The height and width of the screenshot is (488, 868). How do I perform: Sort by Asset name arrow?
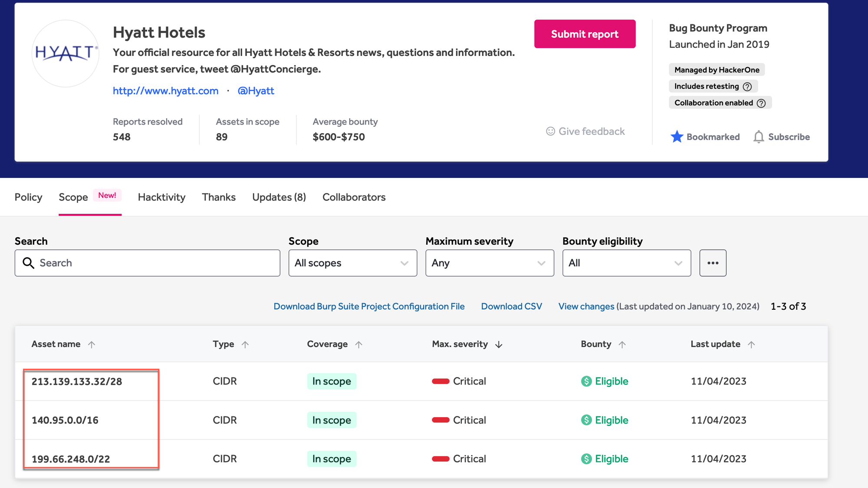click(92, 344)
